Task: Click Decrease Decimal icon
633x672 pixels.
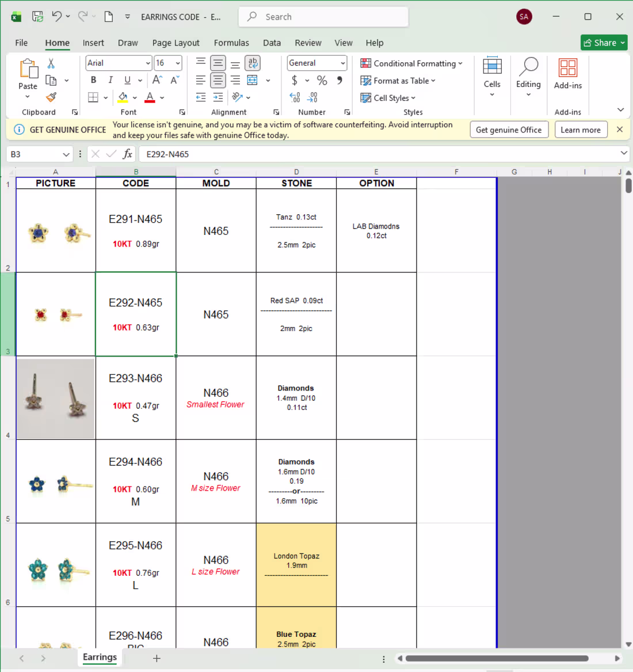Action: (312, 97)
